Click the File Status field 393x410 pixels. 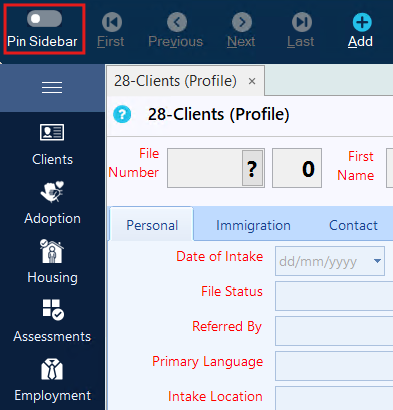(x=334, y=296)
